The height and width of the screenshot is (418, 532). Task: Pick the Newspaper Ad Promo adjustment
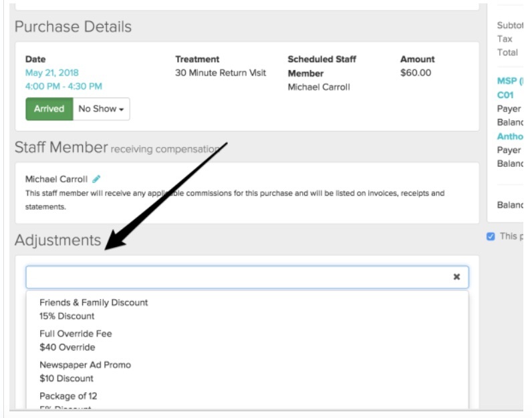[x=85, y=371]
